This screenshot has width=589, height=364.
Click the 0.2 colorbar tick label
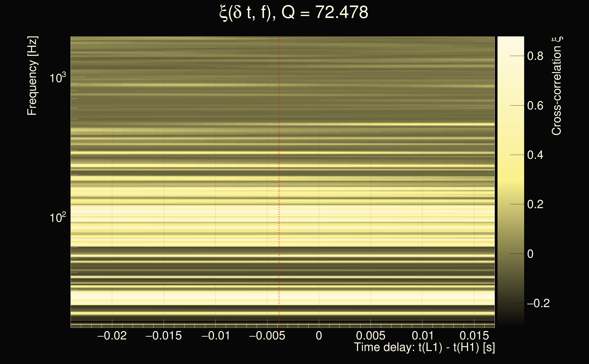coord(535,204)
